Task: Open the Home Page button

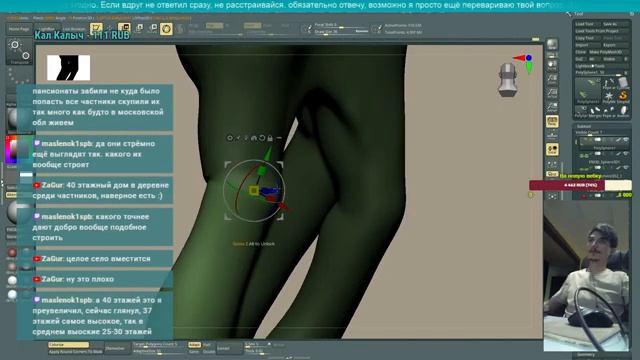Action: [x=19, y=29]
